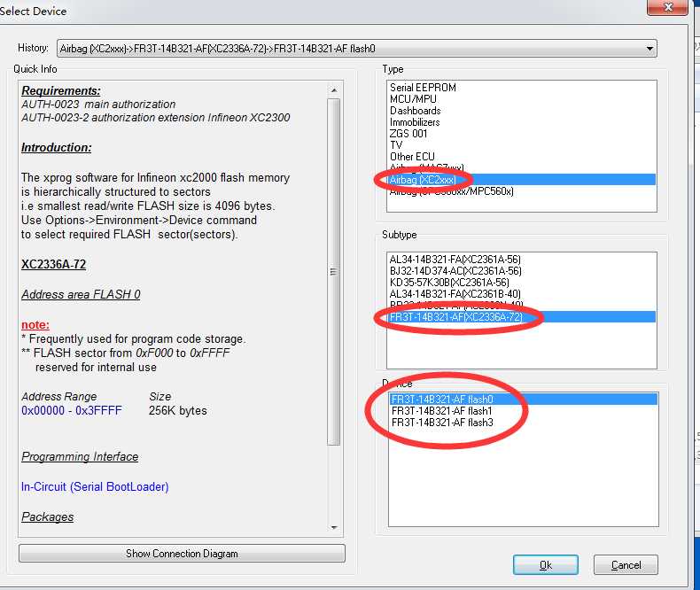Pick device FR3T-14B321-AF flash3
The width and height of the screenshot is (700, 590).
click(x=441, y=423)
